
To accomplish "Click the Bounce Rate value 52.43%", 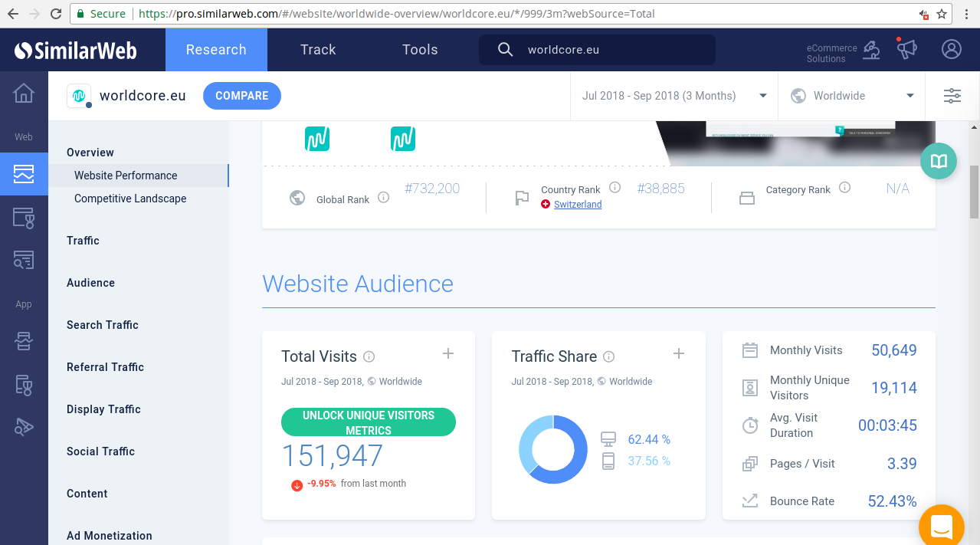I will 893,501.
